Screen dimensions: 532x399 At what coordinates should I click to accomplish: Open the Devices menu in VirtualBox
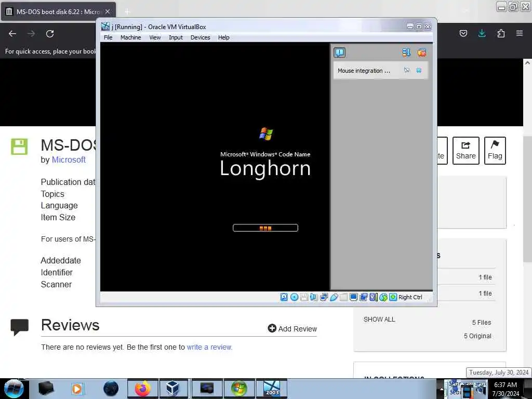(200, 37)
